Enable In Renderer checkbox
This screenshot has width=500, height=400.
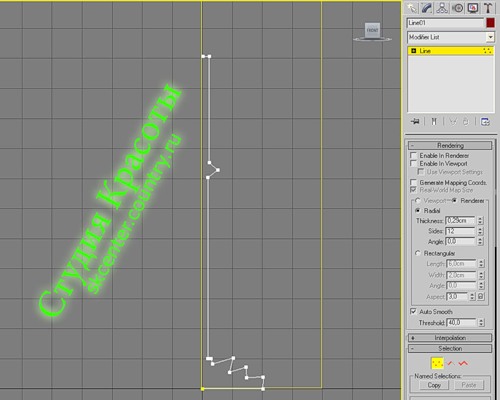(x=414, y=155)
